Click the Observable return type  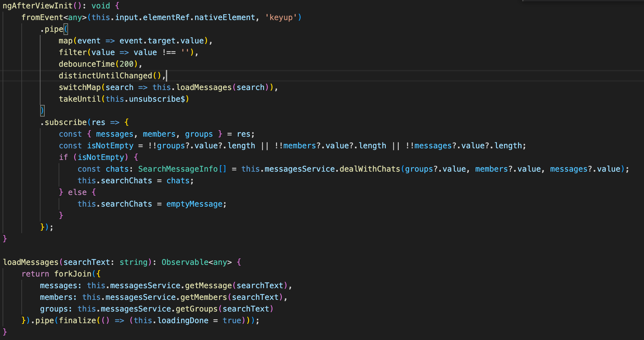click(185, 262)
